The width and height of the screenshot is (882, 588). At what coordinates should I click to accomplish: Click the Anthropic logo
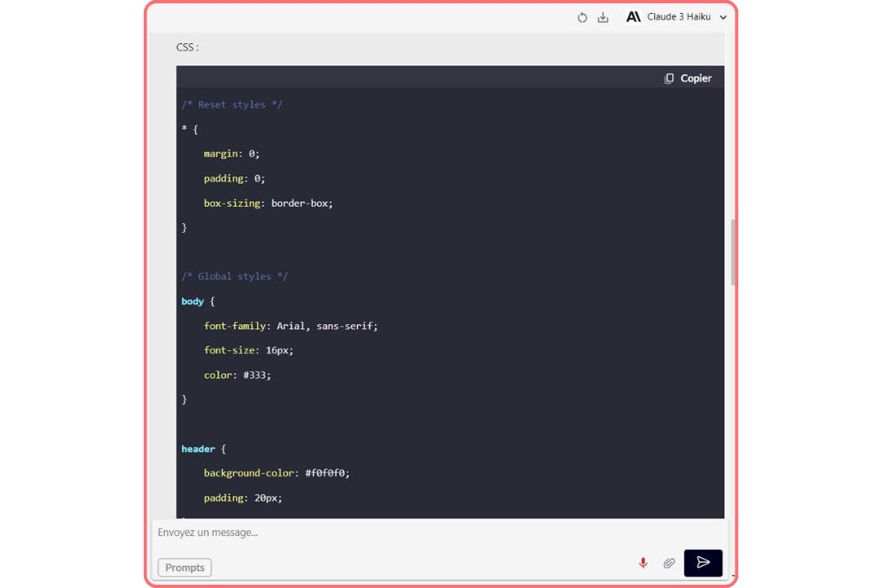click(x=635, y=16)
